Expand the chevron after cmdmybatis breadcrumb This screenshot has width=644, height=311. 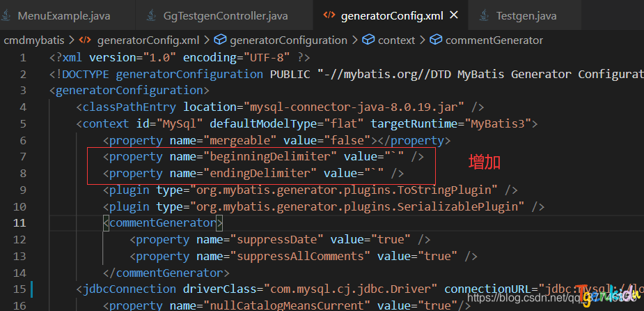[x=72, y=40]
